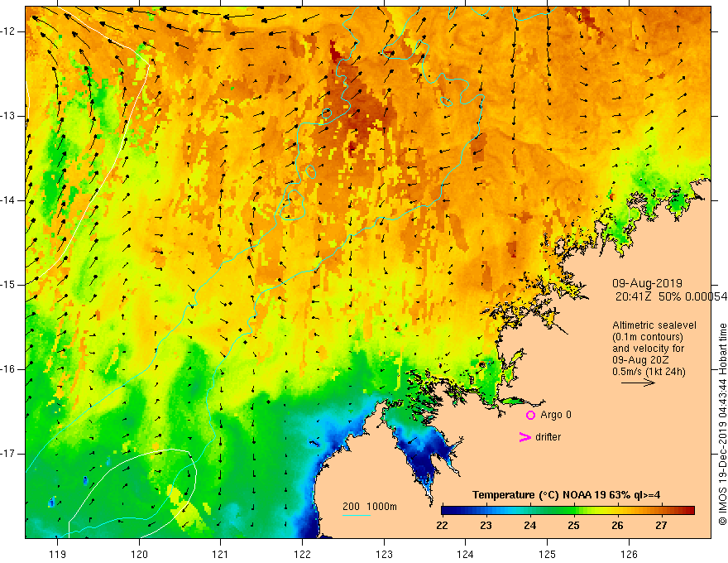Click the '20:41Z 50% 0.00054' text
Screen dimensions: 728x563
tap(672, 296)
